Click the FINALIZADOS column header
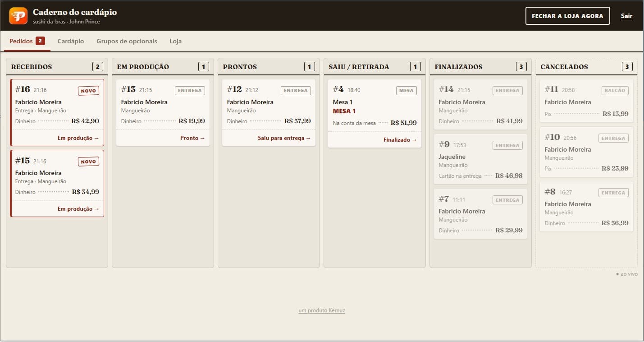644x342 pixels. click(458, 67)
